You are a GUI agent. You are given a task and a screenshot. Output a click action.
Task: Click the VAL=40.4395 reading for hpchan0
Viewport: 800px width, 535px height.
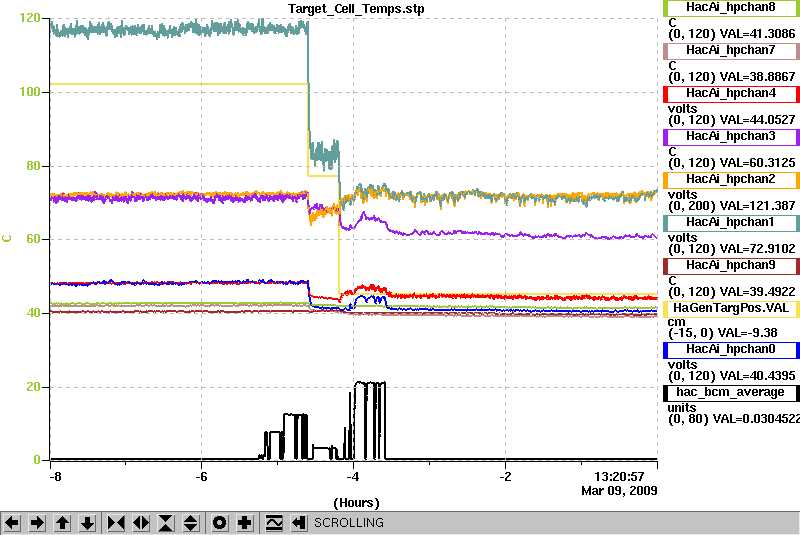[757, 376]
